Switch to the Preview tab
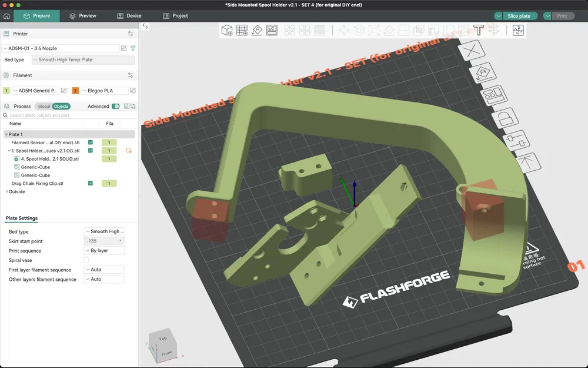 pos(82,16)
